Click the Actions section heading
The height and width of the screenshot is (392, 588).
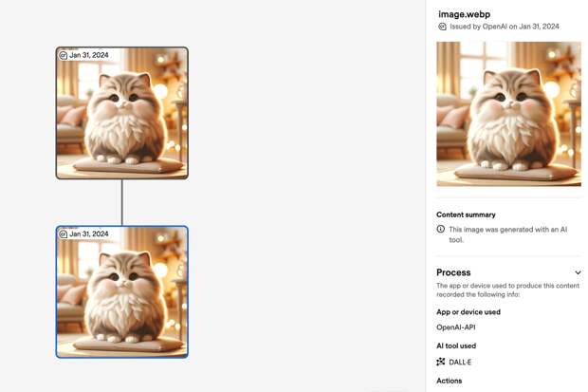449,381
